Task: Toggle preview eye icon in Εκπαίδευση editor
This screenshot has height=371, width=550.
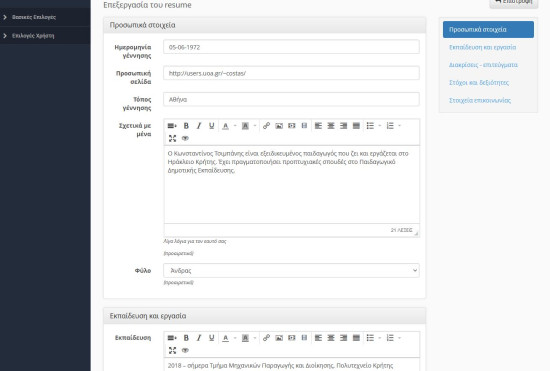Action: click(185, 350)
